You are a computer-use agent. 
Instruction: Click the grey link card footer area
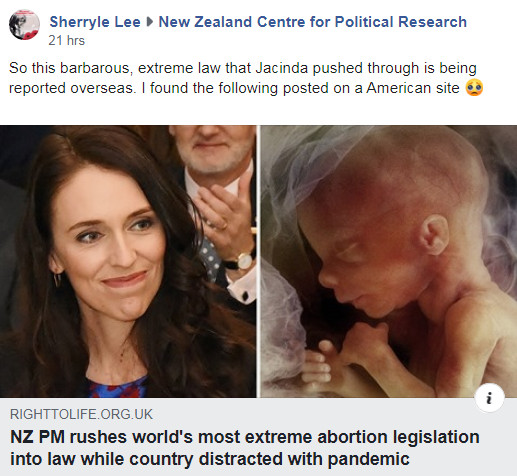[x=258, y=437]
